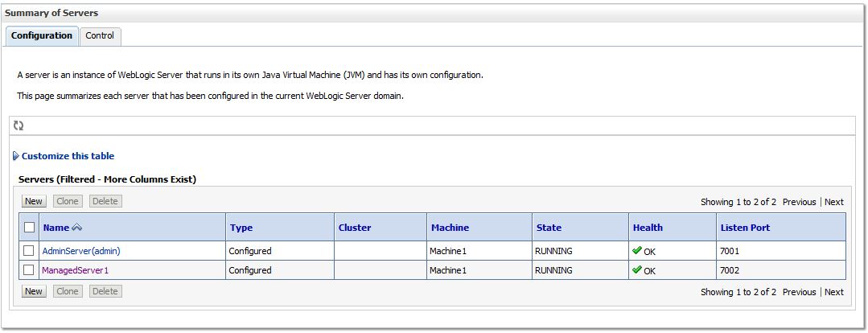Image resolution: width=868 pixels, height=333 pixels.
Task: Click the refresh icon above the table
Action: point(19,125)
